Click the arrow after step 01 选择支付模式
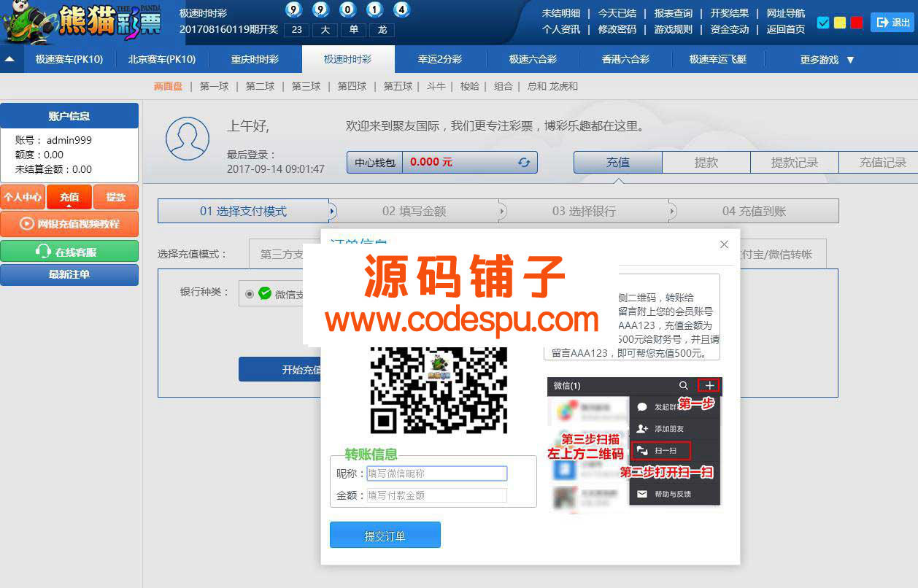Screen dimensions: 918x588 click(333, 212)
